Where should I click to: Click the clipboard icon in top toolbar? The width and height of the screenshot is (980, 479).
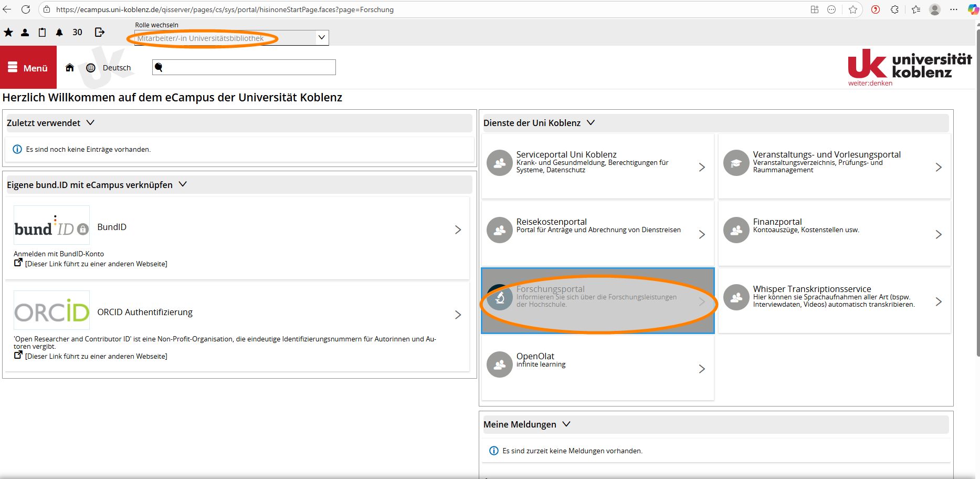coord(42,33)
